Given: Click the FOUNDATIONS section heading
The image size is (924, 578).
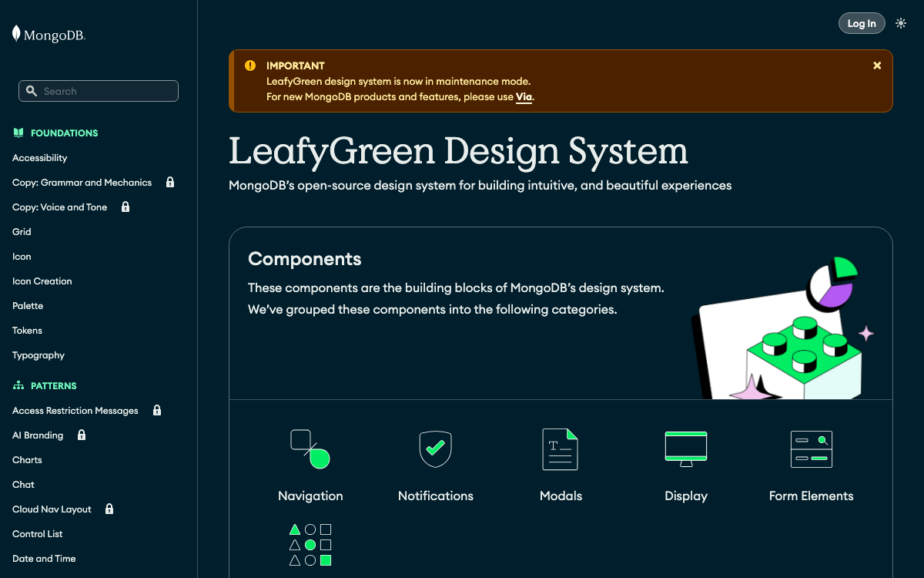Looking at the screenshot, I should (65, 133).
